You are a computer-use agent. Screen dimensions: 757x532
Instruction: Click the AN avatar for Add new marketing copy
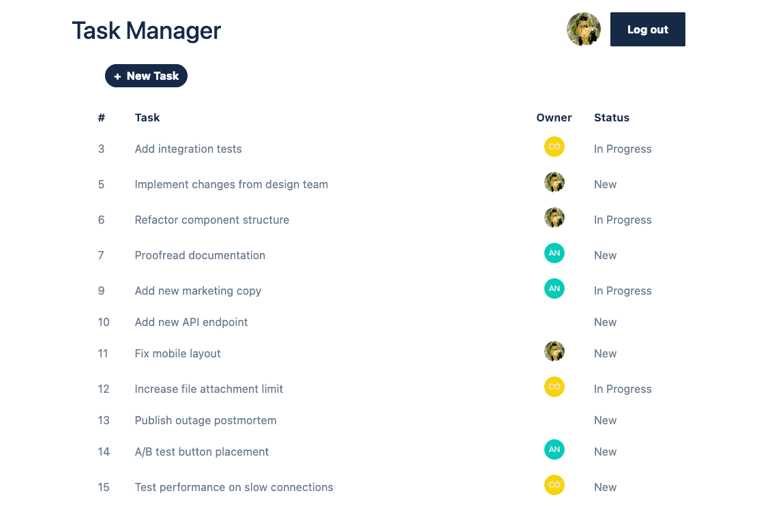click(554, 289)
